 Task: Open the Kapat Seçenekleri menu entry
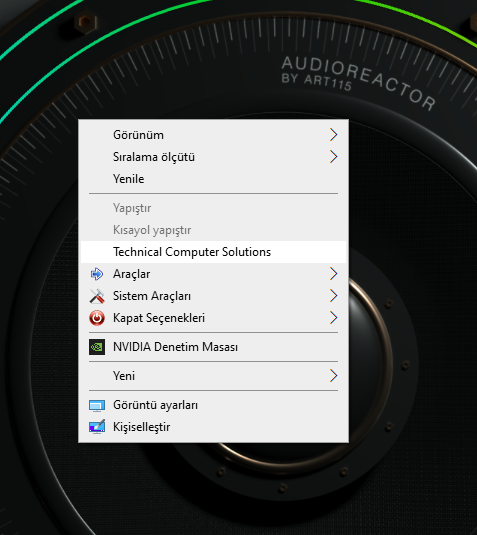[x=213, y=318]
